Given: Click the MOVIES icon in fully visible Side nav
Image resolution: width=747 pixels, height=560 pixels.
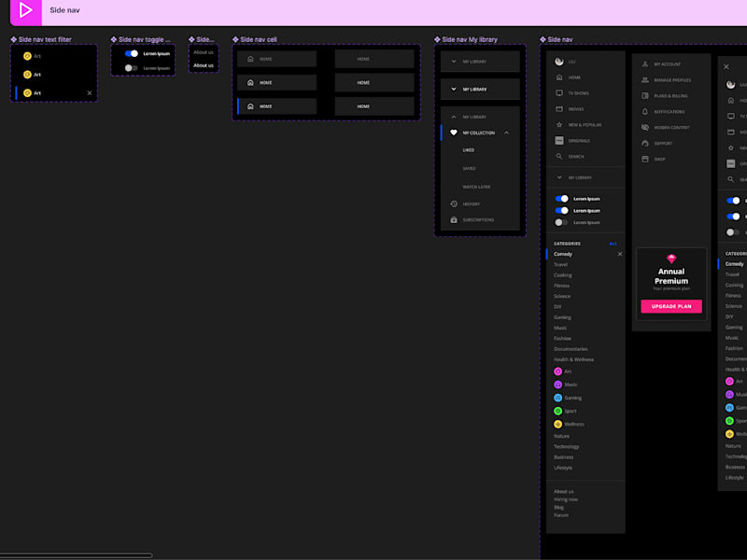Looking at the screenshot, I should point(559,109).
